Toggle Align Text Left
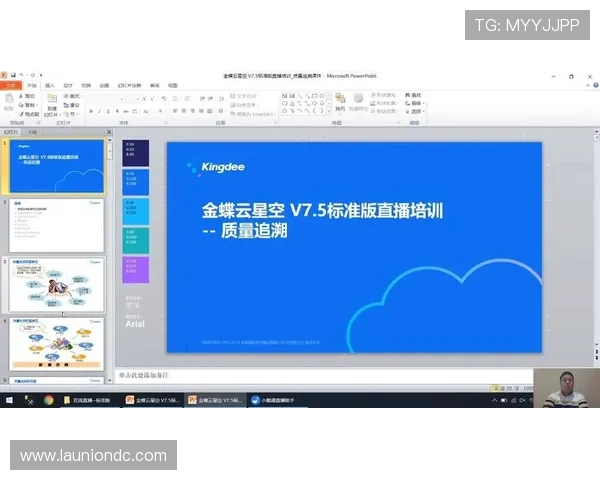The height and width of the screenshot is (480, 600). pyautogui.click(x=174, y=111)
